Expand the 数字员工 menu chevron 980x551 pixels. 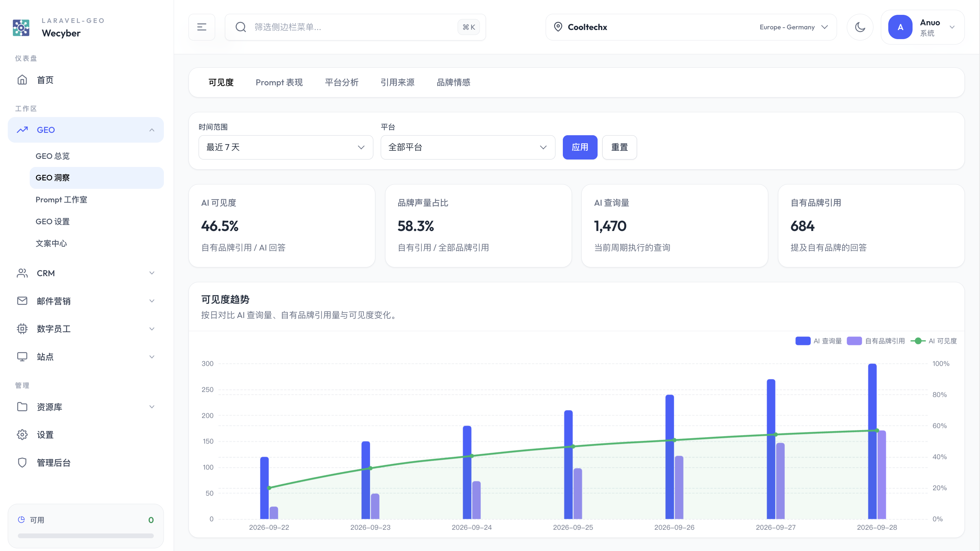click(152, 329)
